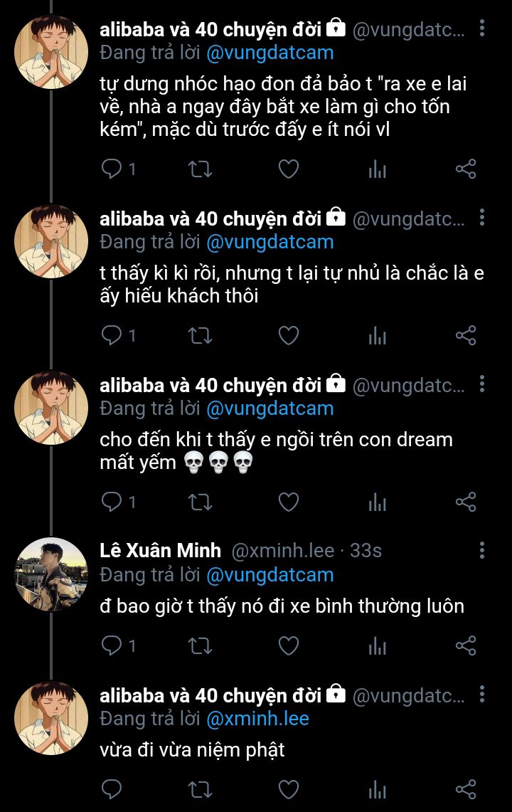
Task: Share the "hiếu khách thôi" tweet
Action: 465,335
